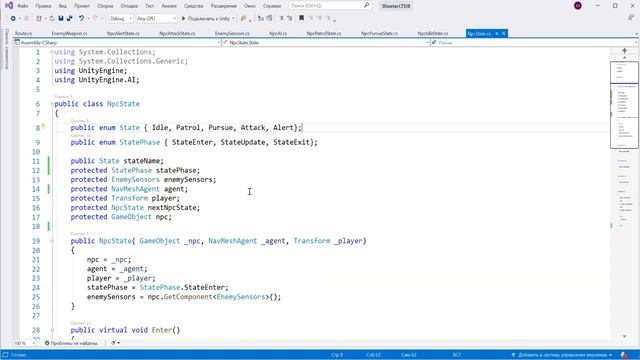Switch to the NpcIdleState.cs tab
640x360 pixels.
pyautogui.click(x=433, y=33)
